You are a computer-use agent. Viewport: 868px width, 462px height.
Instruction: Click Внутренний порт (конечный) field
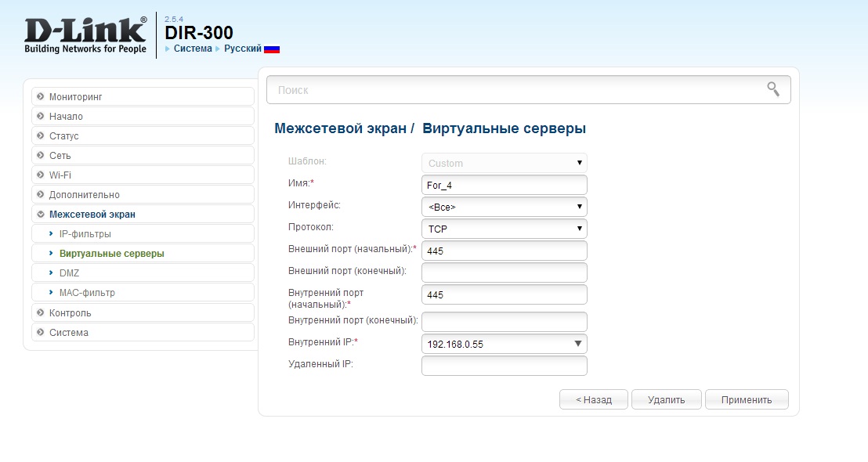click(505, 322)
